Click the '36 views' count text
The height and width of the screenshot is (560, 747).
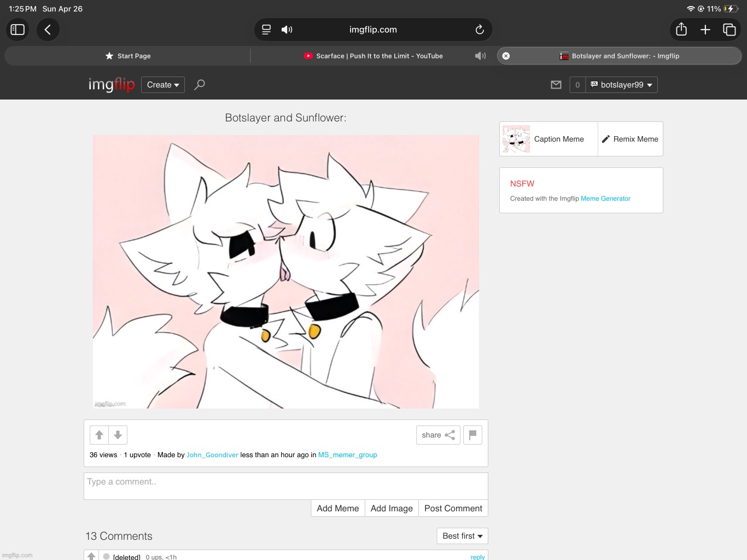click(103, 455)
